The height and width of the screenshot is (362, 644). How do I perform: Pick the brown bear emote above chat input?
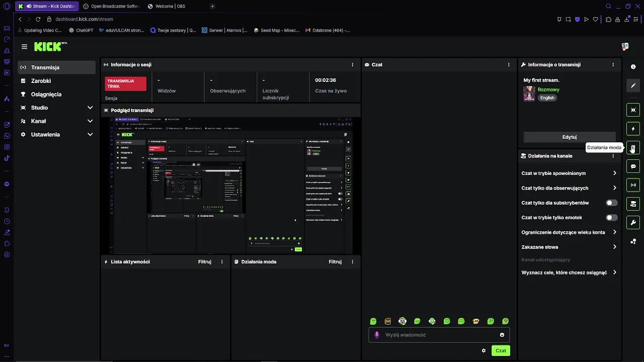388,321
